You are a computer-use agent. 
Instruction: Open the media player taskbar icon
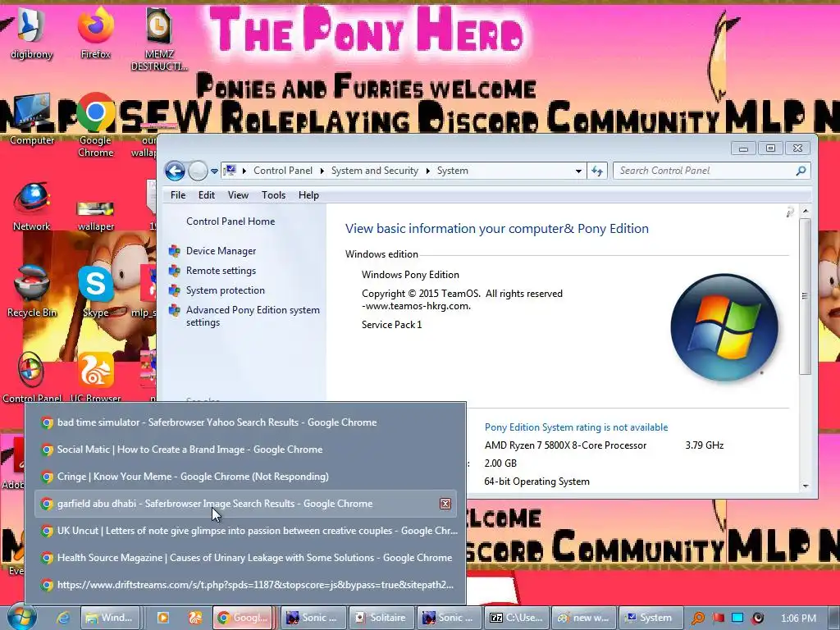pos(162,618)
